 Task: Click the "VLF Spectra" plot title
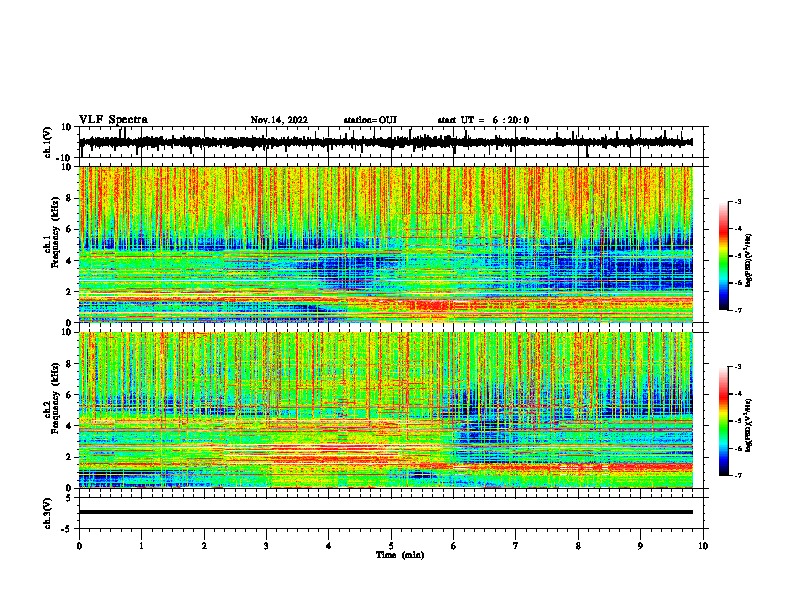tap(113, 120)
